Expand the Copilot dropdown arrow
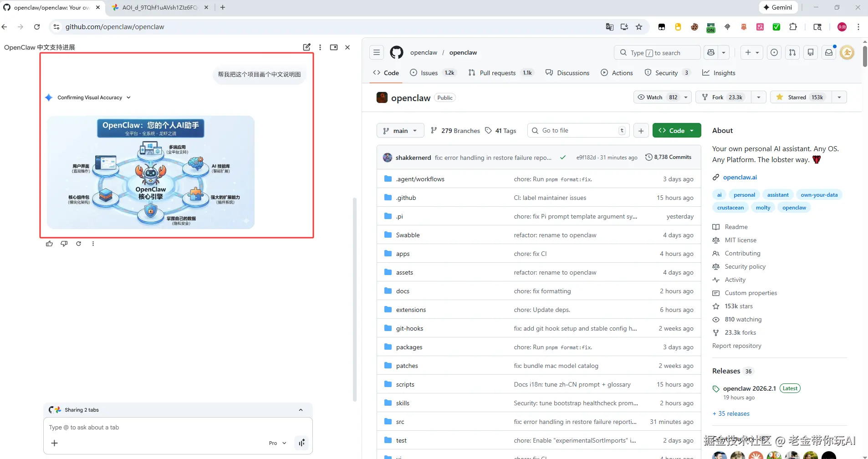The height and width of the screenshot is (459, 868). 724,52
